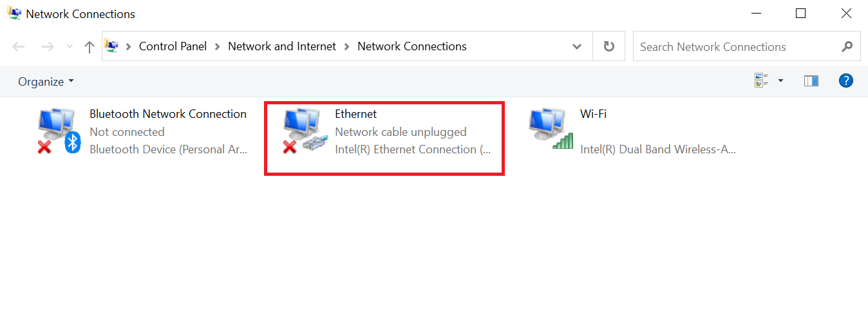Maximize the Network Connections window
Screen dimensions: 868x313
point(800,13)
